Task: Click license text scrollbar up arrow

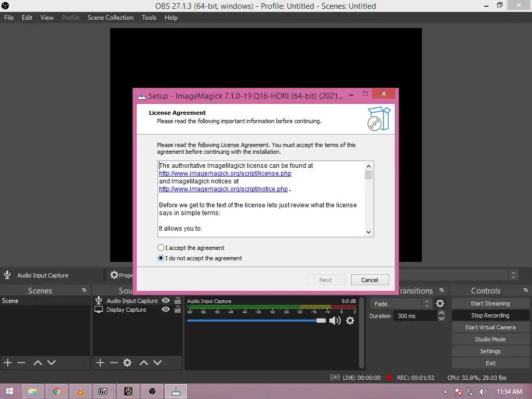Action: (x=368, y=166)
